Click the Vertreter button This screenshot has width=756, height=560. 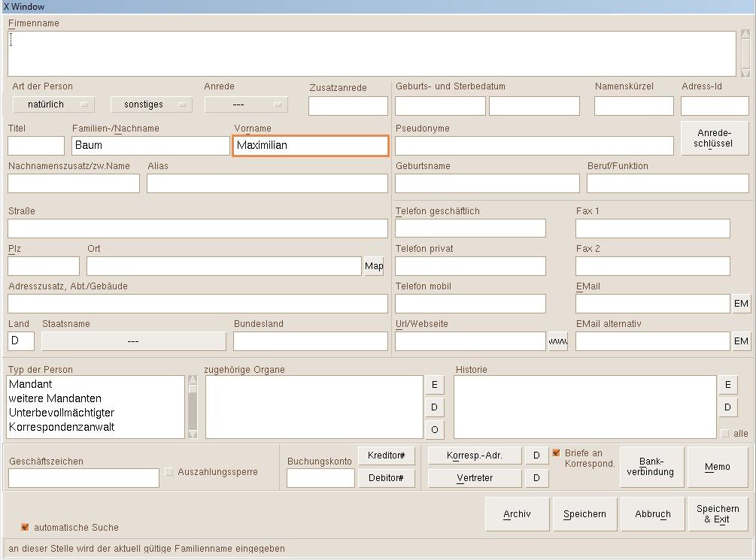[475, 478]
